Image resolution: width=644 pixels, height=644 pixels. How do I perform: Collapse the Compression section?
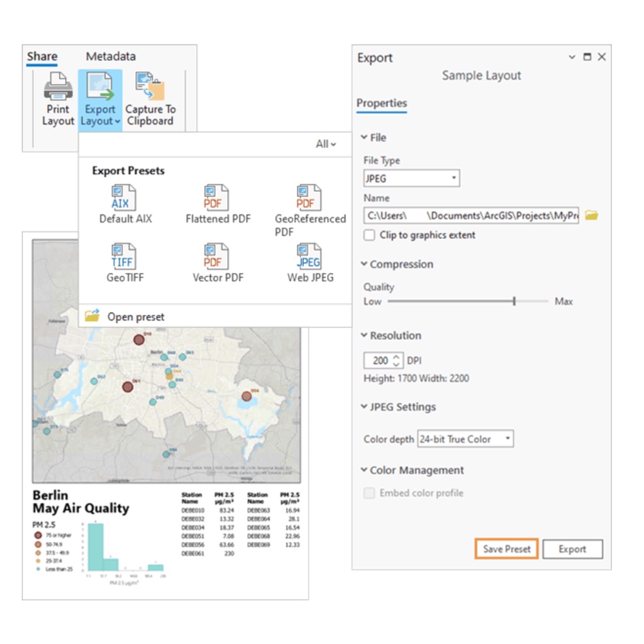364,264
